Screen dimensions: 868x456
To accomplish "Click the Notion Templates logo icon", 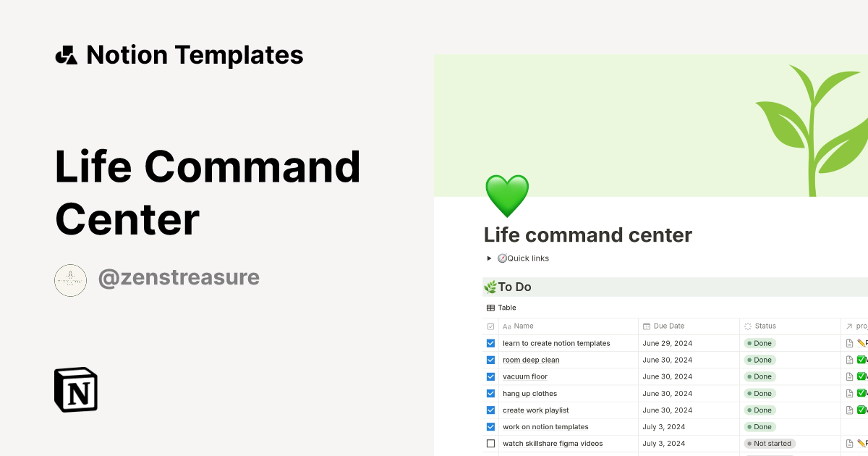I will click(66, 54).
